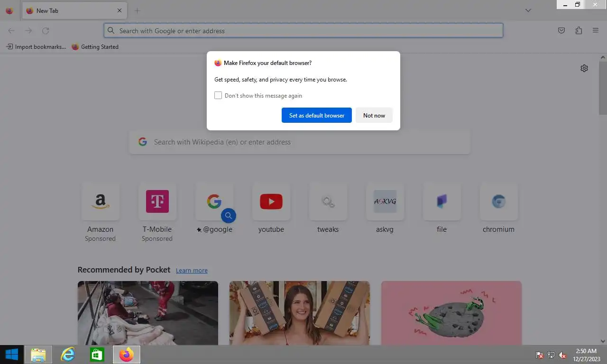The height and width of the screenshot is (364, 607).
Task: Click Firefox taskbar icon
Action: [x=127, y=355]
